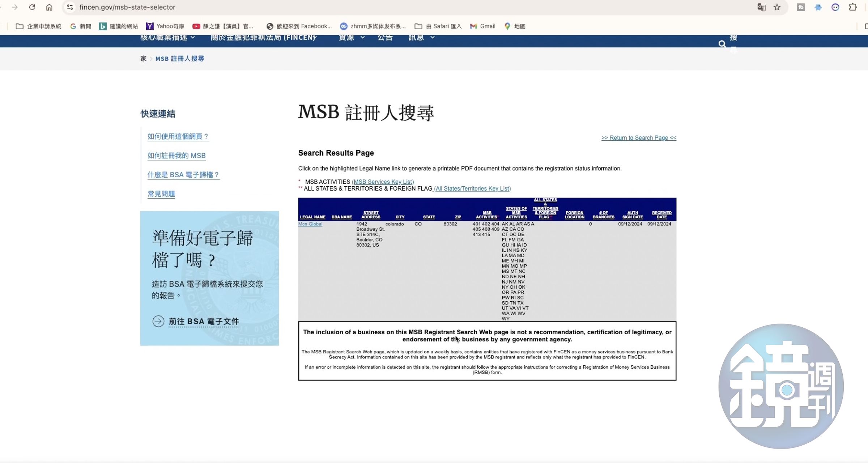Open All States/Territories Key List link

pos(472,188)
